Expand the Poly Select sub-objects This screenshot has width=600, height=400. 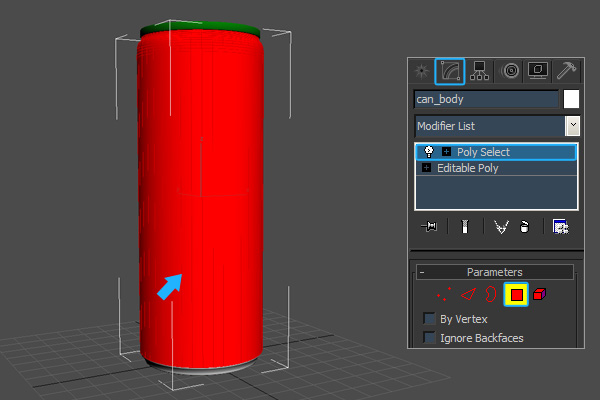tap(446, 152)
